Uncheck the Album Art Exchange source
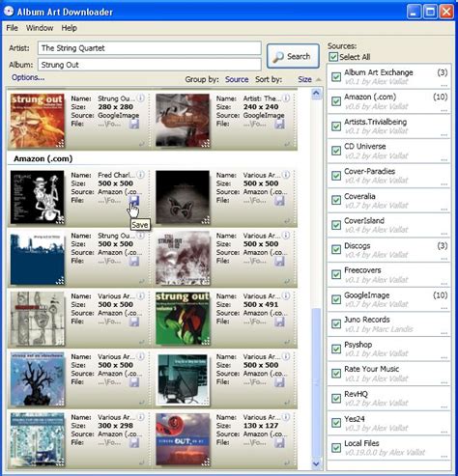The image size is (458, 476). 336,76
